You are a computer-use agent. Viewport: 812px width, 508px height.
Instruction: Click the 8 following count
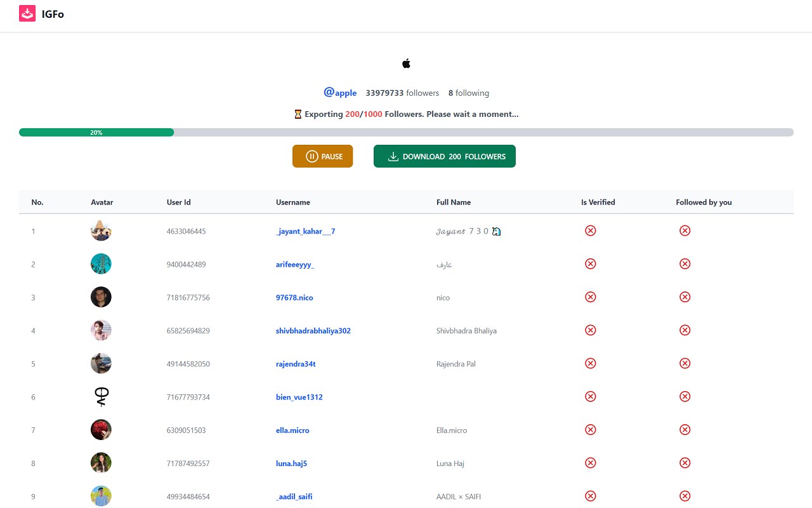click(469, 93)
